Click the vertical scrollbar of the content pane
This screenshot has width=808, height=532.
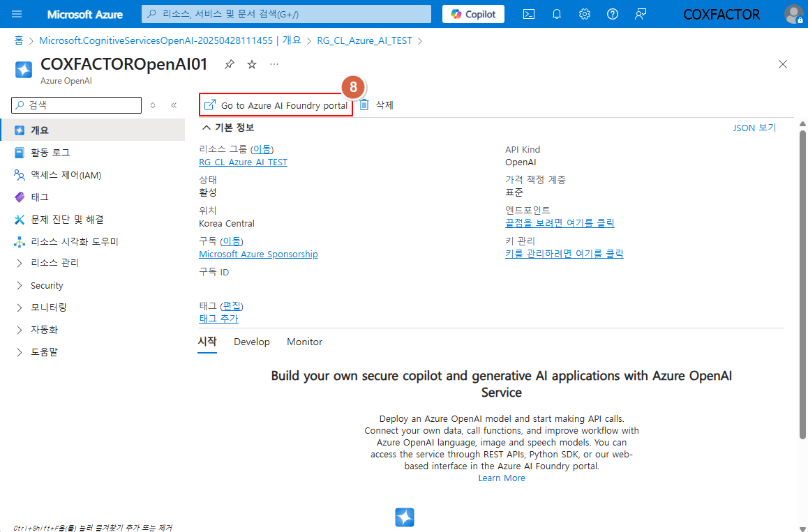click(802, 283)
